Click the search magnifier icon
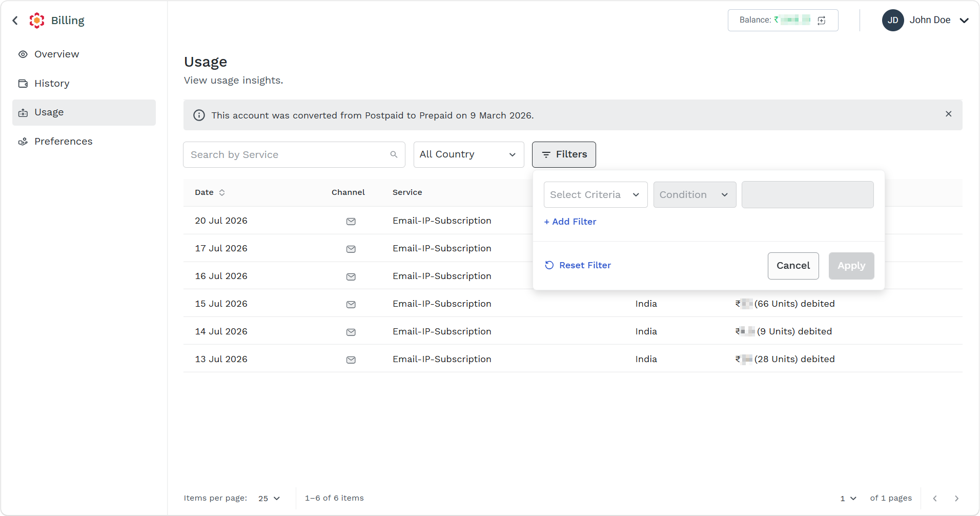Viewport: 980px width, 516px height. click(x=394, y=154)
